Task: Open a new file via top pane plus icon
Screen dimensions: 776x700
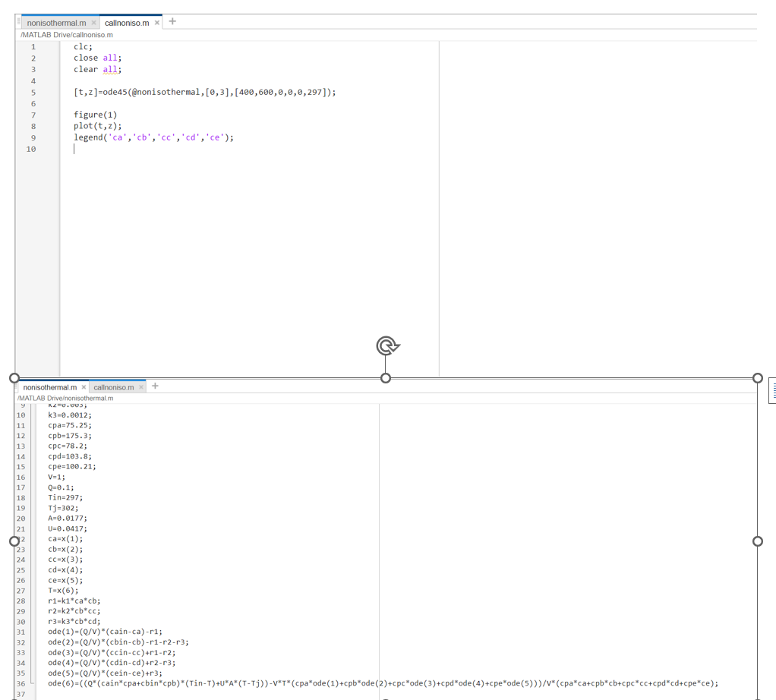Action: click(172, 22)
